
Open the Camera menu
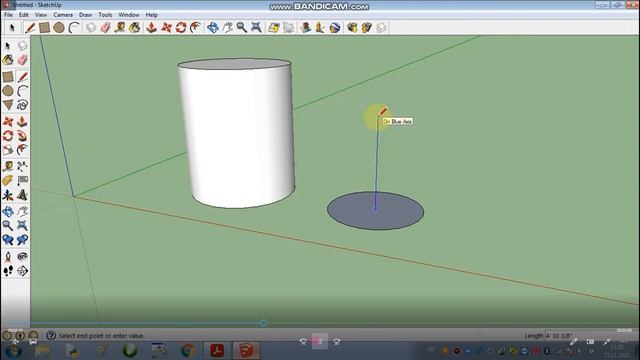tap(63, 15)
